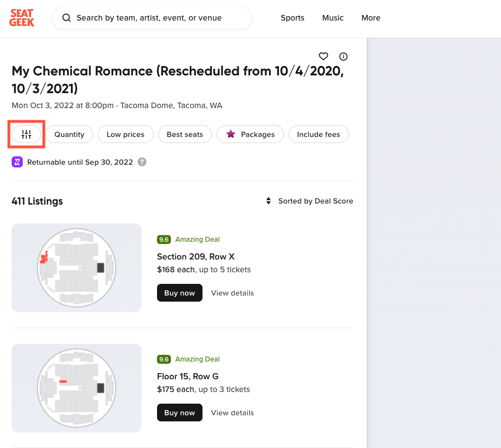501x448 pixels.
Task: Click the $175 each price text
Action: [x=175, y=389]
